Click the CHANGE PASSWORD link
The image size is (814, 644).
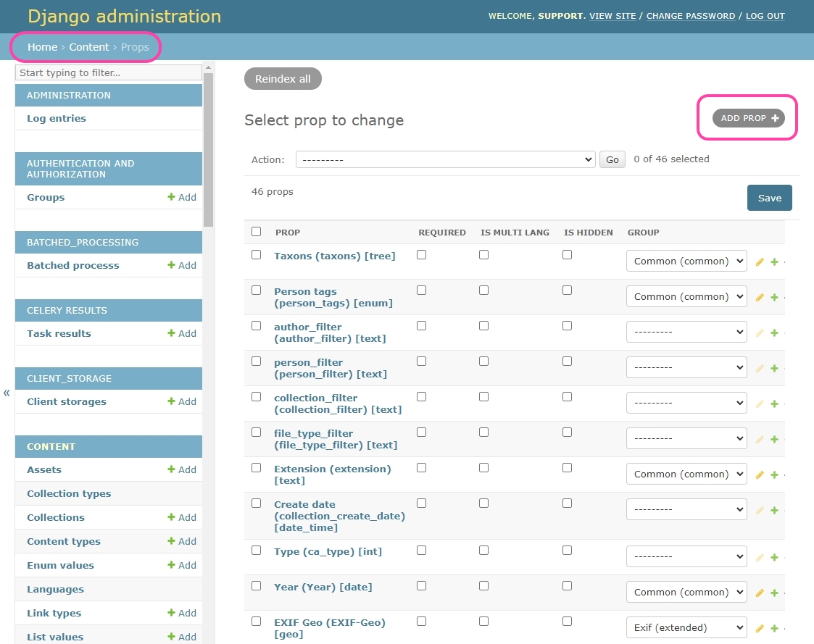click(691, 16)
